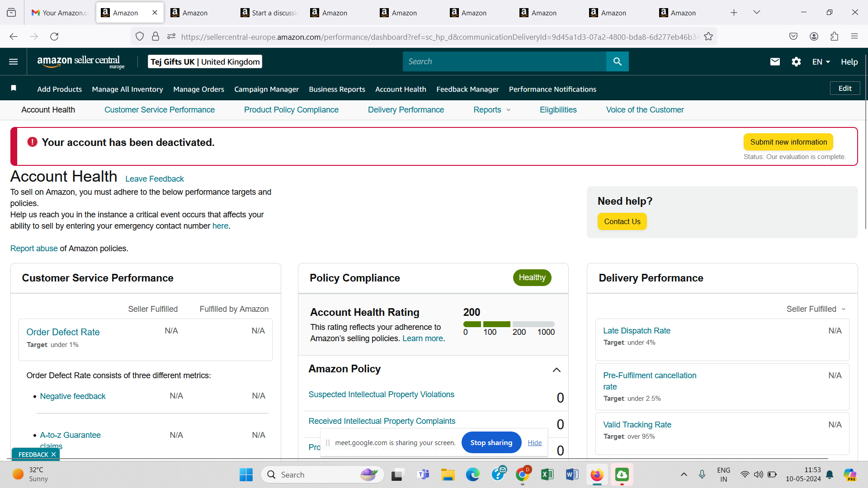Click the Account Health Rating progress bar
Image resolution: width=868 pixels, height=488 pixels.
coord(509,324)
